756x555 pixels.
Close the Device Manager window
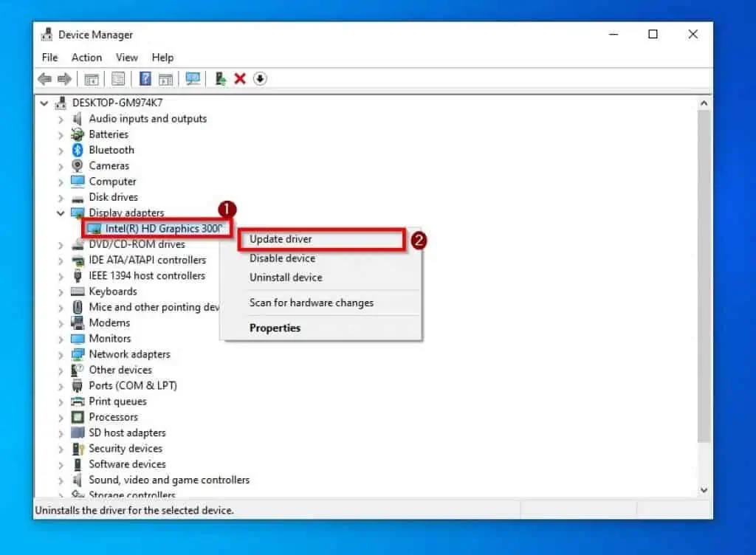click(x=693, y=34)
